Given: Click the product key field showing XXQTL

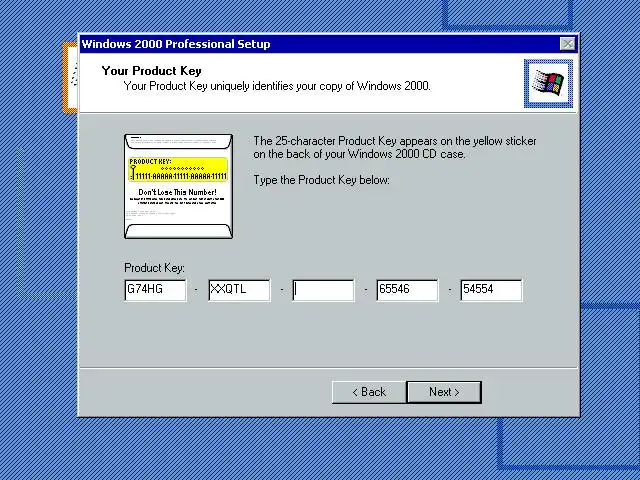Looking at the screenshot, I should [x=239, y=290].
